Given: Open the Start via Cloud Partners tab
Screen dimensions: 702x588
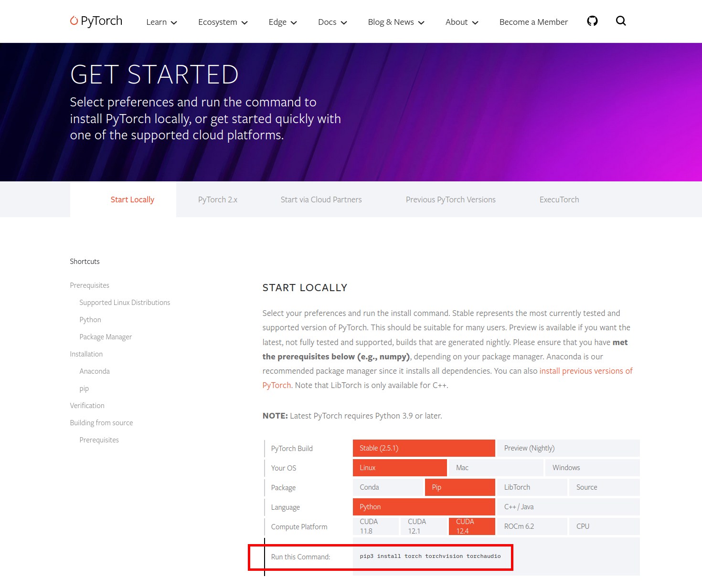Looking at the screenshot, I should [x=321, y=199].
